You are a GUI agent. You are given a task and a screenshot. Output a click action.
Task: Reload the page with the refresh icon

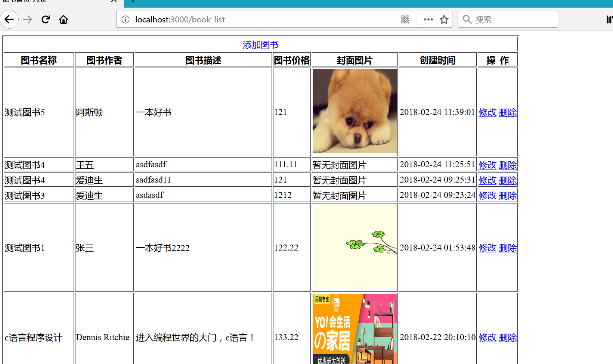[x=46, y=19]
